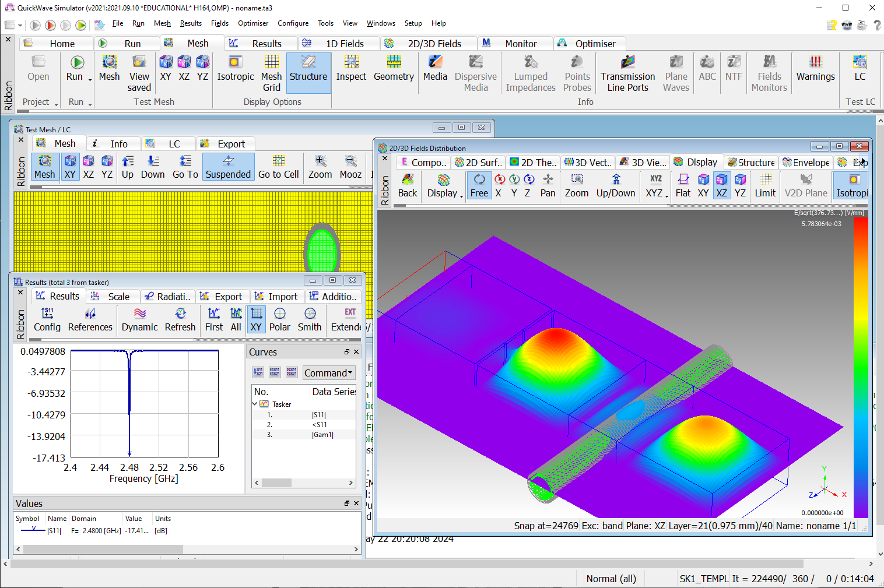Click All curves button in Results window
The image size is (884, 588).
(x=236, y=319)
